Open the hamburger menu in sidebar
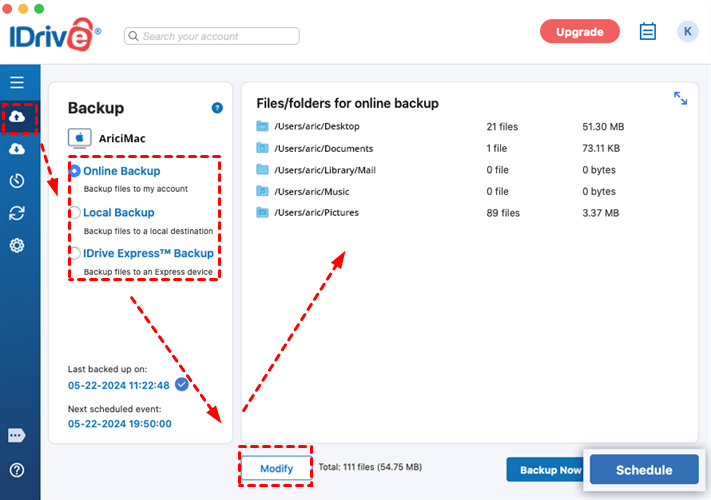This screenshot has height=500, width=711. [17, 83]
